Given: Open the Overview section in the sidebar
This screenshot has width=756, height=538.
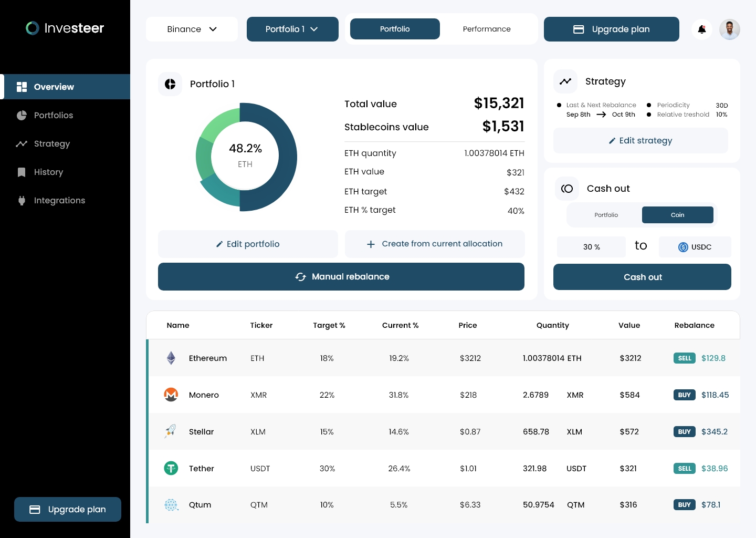Looking at the screenshot, I should pyautogui.click(x=54, y=87).
